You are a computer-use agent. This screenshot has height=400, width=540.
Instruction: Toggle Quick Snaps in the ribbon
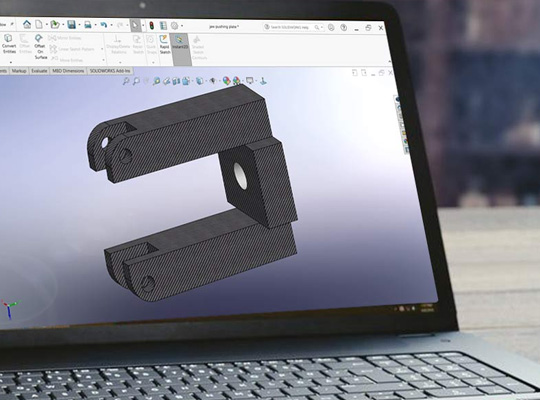point(151,45)
